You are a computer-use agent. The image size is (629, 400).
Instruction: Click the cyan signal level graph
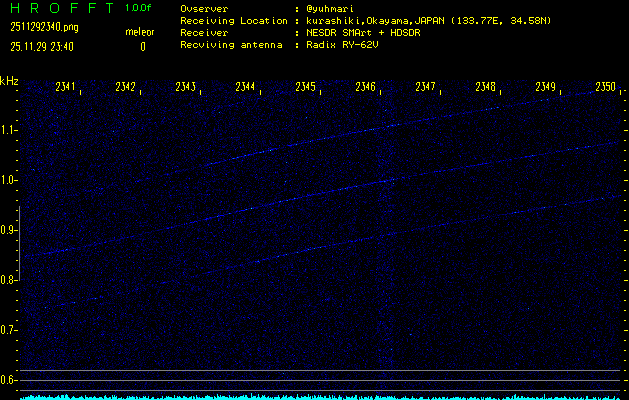(320, 396)
